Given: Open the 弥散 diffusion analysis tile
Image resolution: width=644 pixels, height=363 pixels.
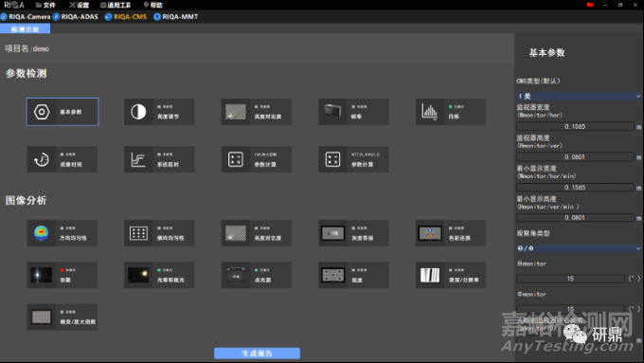Looking at the screenshot, I should [x=63, y=275].
